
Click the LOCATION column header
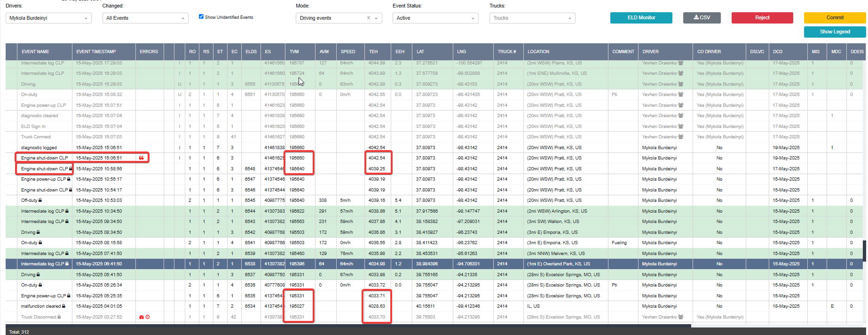538,52
